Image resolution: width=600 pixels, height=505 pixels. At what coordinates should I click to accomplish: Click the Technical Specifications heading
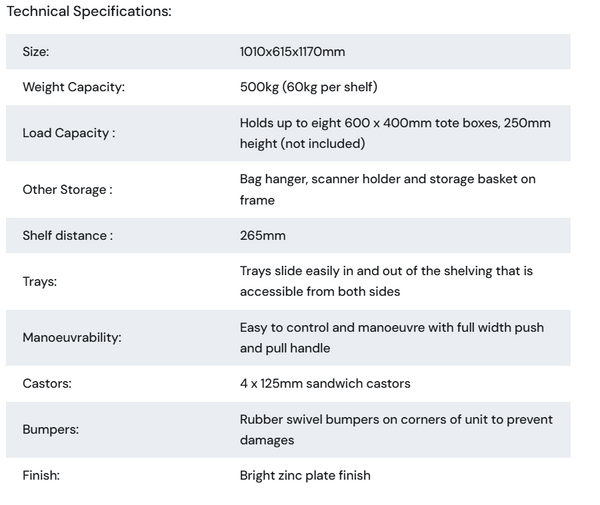coord(89,12)
